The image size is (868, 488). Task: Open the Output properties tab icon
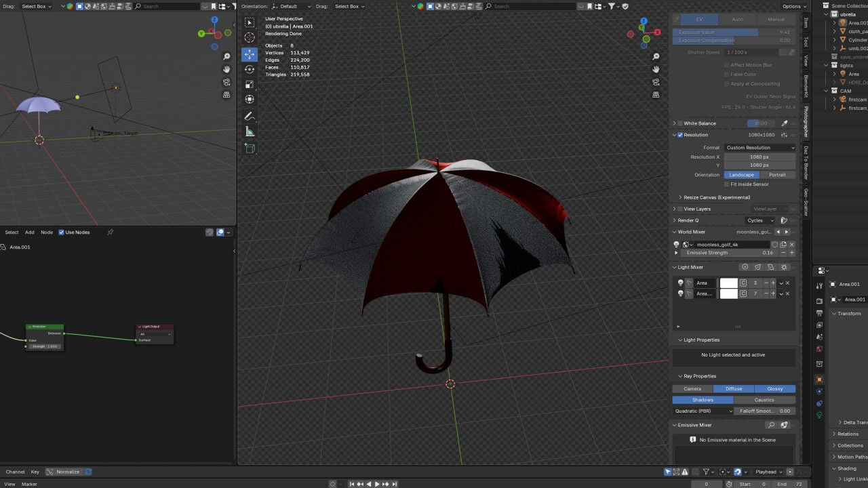819,312
